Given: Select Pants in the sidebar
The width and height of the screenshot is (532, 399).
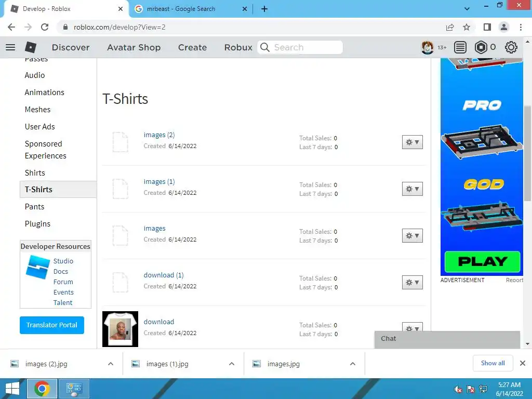Looking at the screenshot, I should 34,207.
